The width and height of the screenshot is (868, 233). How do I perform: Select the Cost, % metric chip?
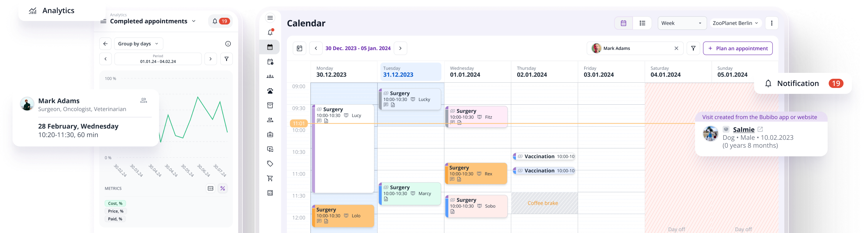click(115, 203)
